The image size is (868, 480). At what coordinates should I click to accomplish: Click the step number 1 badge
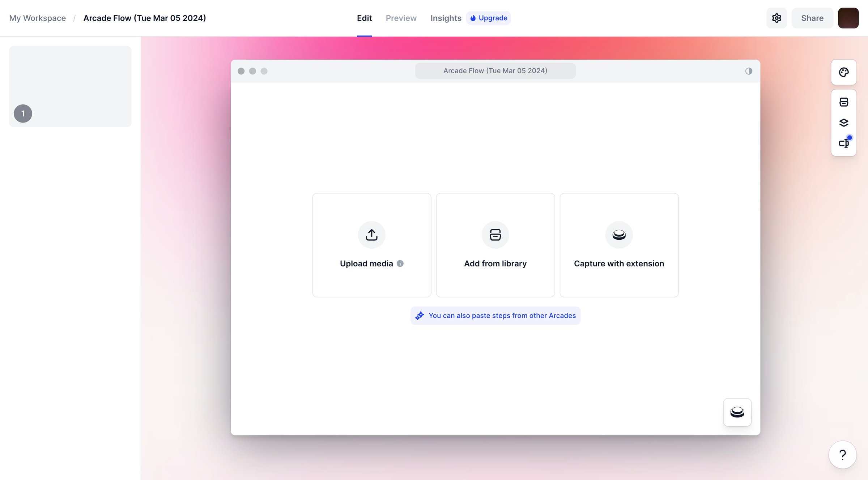tap(23, 113)
